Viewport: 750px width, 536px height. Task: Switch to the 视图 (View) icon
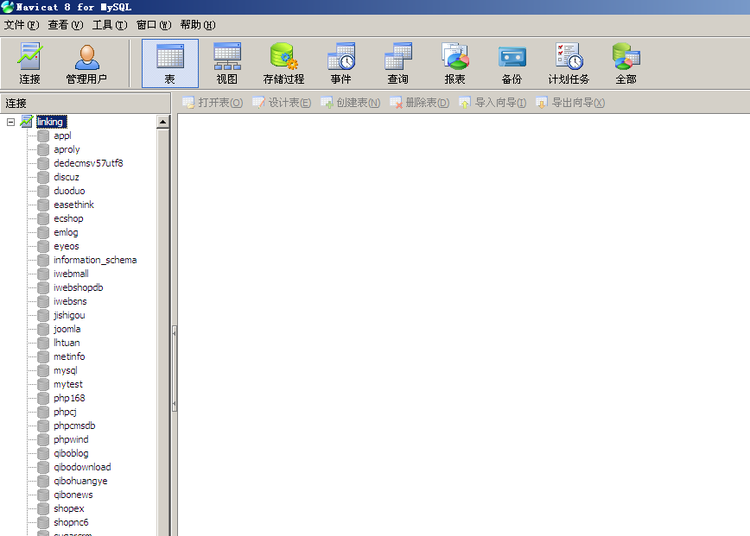point(227,64)
